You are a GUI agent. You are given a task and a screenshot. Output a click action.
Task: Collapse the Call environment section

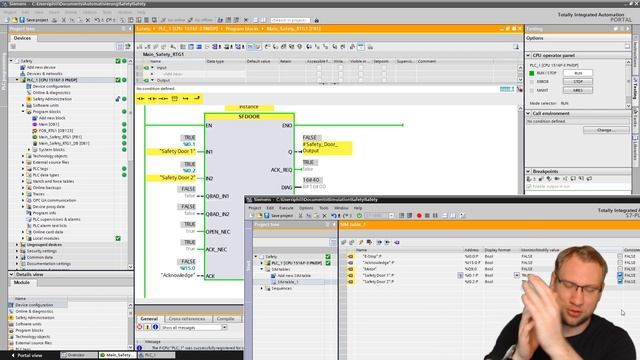[528, 113]
